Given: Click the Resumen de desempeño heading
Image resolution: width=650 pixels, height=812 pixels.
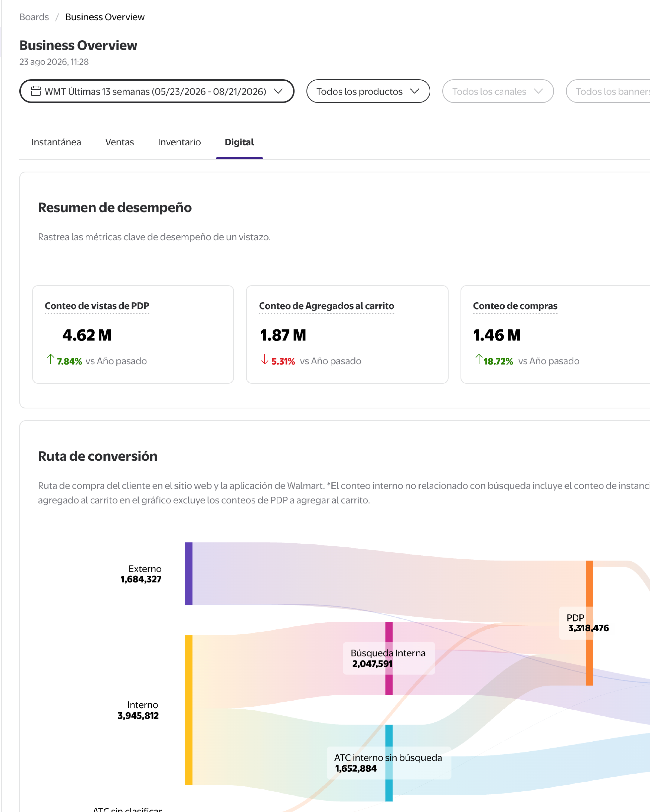Looking at the screenshot, I should tap(115, 208).
